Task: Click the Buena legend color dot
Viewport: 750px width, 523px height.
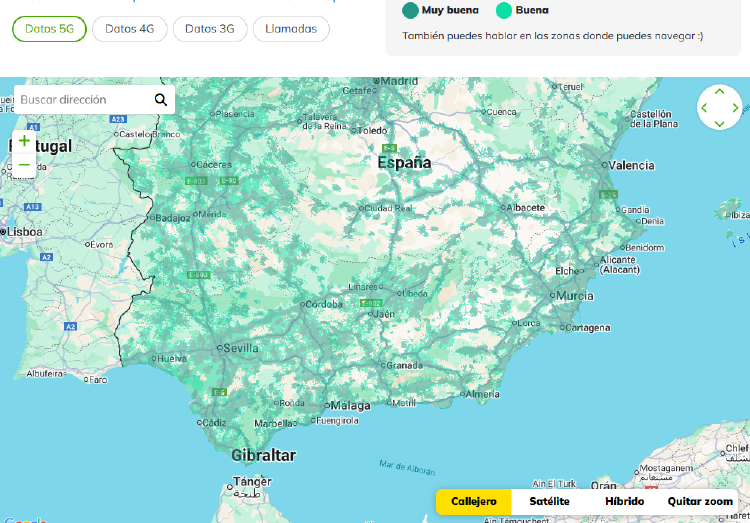Action: [504, 11]
